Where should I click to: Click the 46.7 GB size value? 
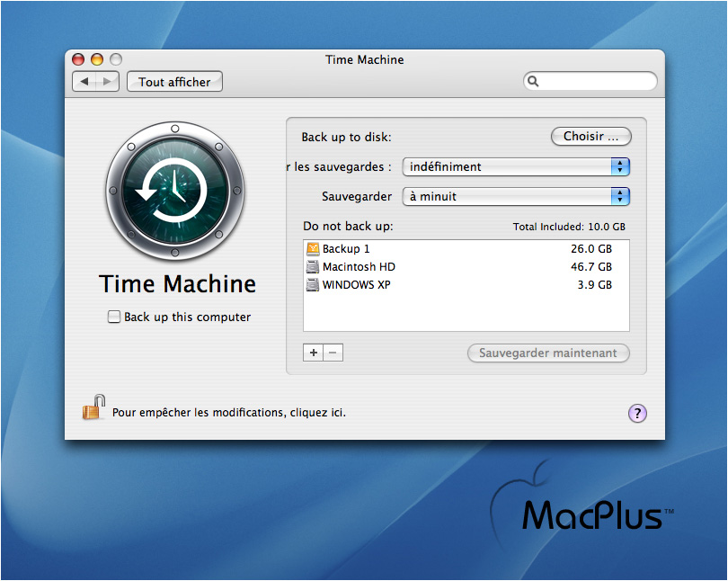coord(591,267)
